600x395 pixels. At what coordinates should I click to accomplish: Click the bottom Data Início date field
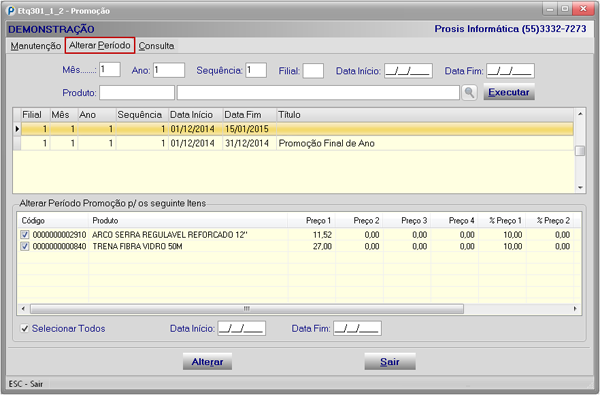tap(241, 328)
